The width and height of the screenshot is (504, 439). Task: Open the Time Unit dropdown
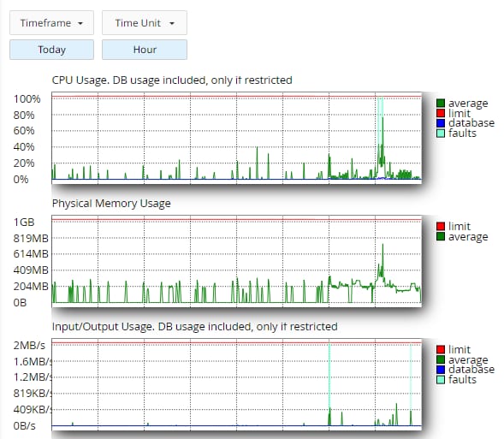click(145, 23)
